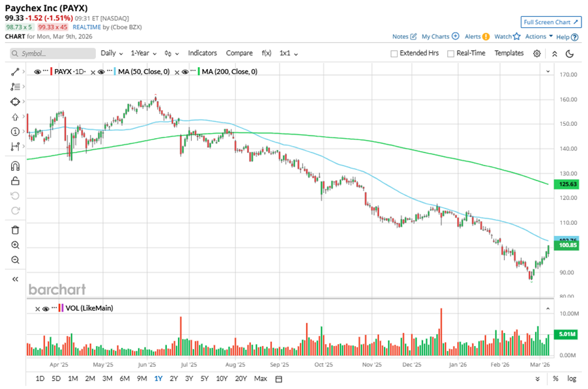Select the 6M range tab
Screen dimensions: 588x389
125,379
